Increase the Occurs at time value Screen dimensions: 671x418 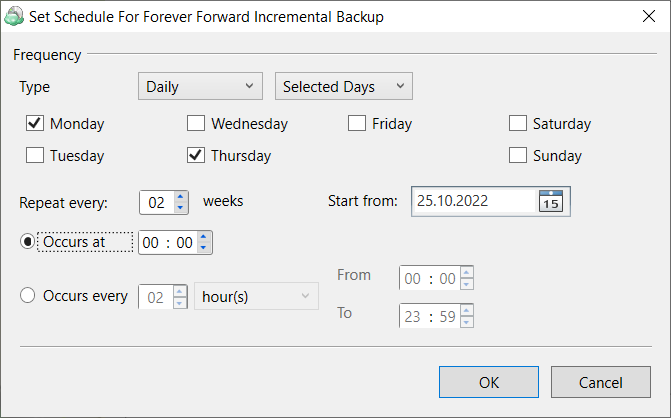pos(204,237)
